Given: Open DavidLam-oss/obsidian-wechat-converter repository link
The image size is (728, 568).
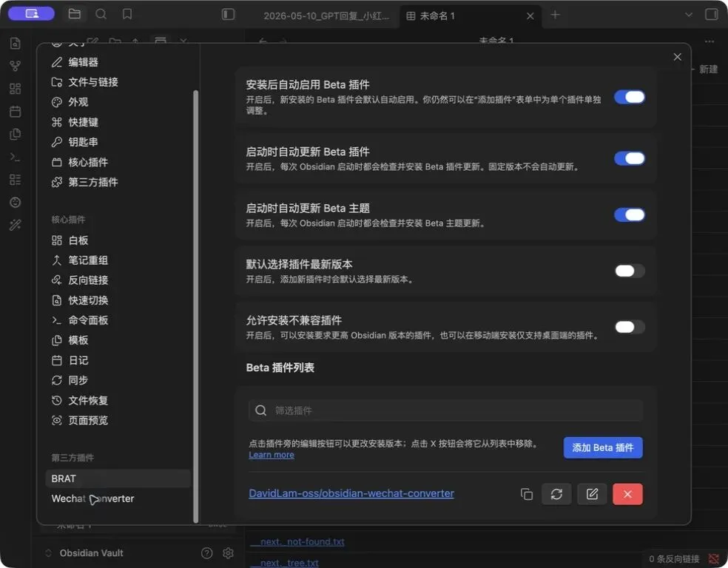Looking at the screenshot, I should (x=351, y=493).
